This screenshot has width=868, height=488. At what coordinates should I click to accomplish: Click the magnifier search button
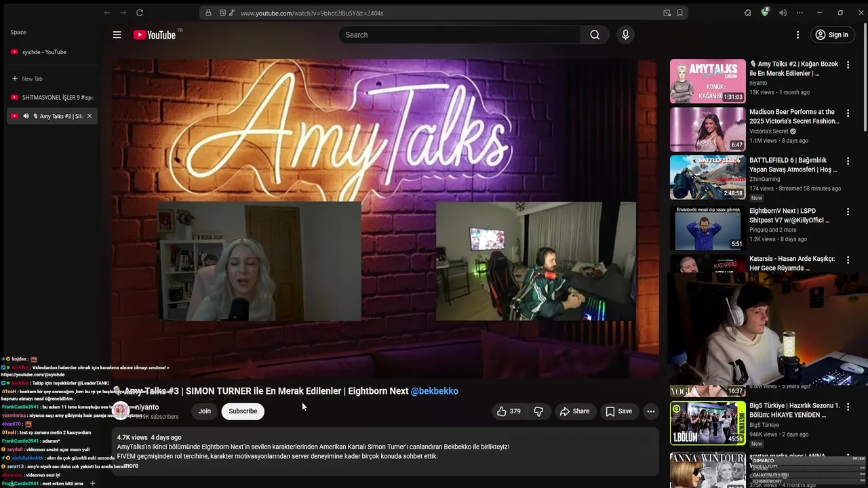click(595, 35)
